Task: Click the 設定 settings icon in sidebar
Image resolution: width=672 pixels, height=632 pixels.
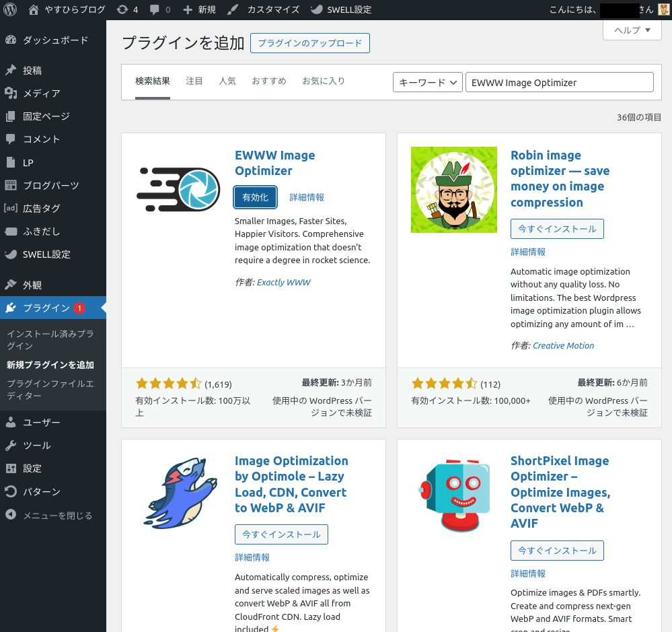Action: pyautogui.click(x=11, y=468)
